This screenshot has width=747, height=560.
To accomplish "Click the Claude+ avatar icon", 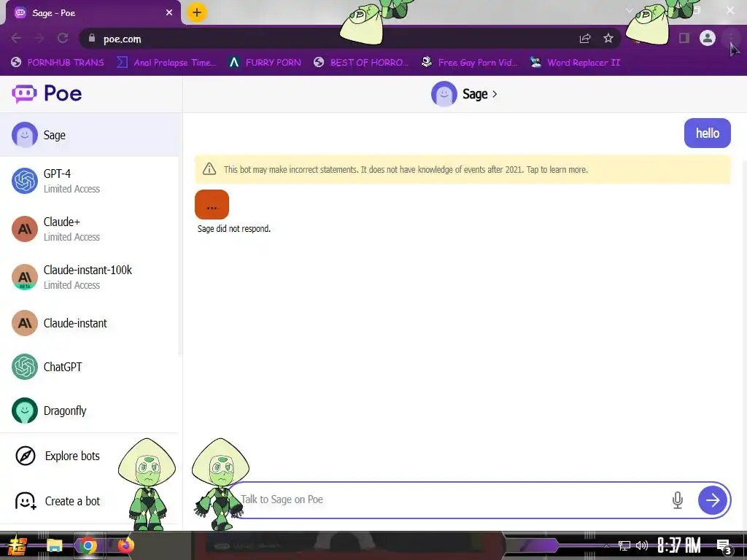I will click(x=25, y=229).
